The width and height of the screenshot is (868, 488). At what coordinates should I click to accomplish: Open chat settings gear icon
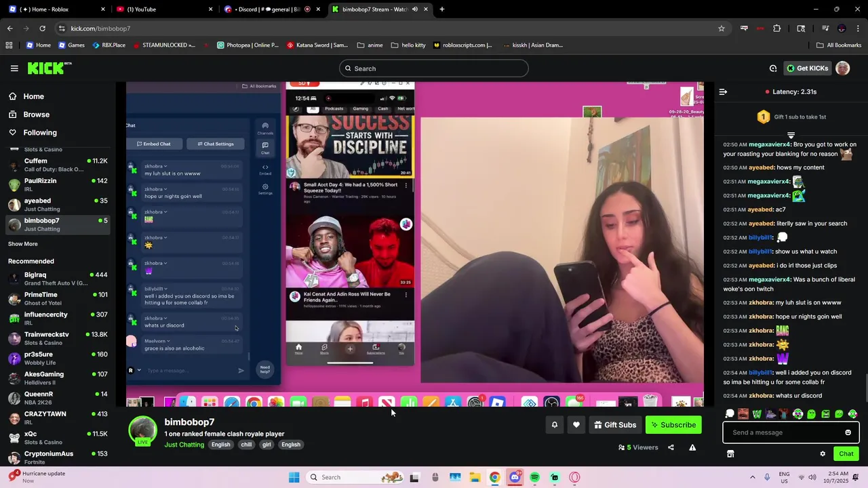823,454
